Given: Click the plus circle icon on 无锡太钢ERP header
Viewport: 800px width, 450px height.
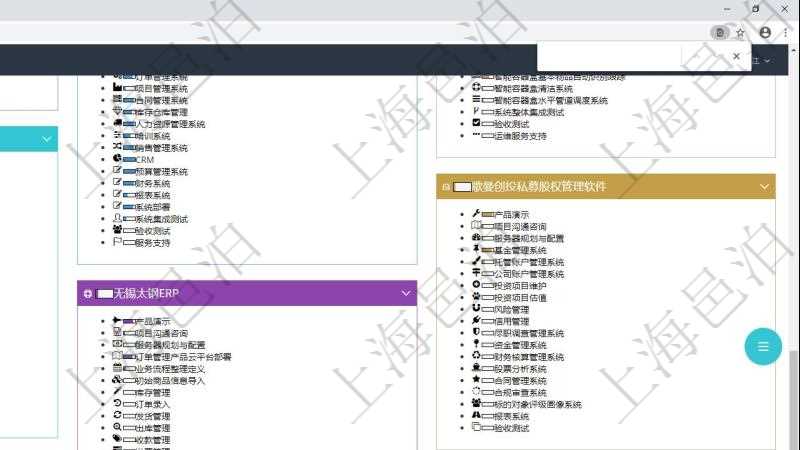Looking at the screenshot, I should pyautogui.click(x=89, y=294).
